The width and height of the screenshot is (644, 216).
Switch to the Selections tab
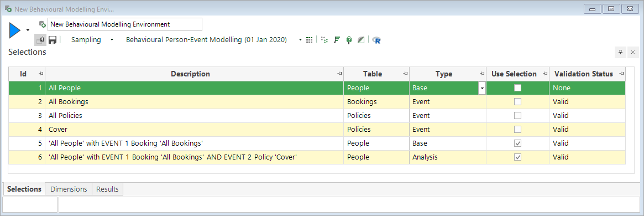pyautogui.click(x=24, y=189)
